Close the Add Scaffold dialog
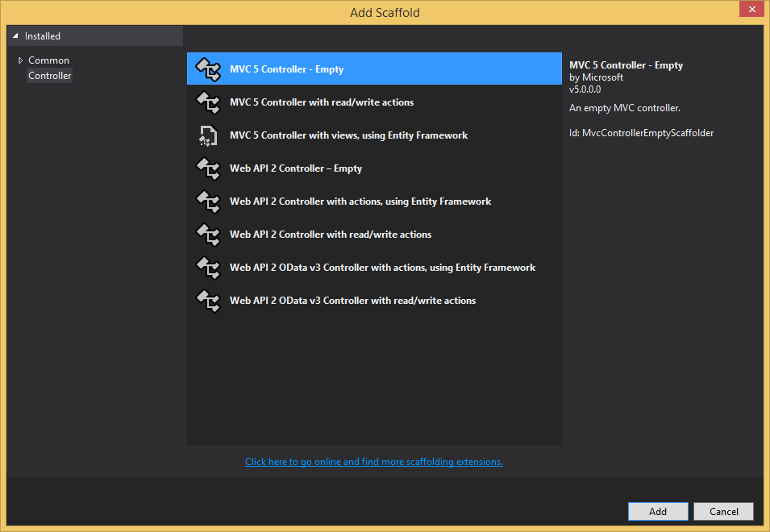The height and width of the screenshot is (532, 770). pyautogui.click(x=751, y=9)
